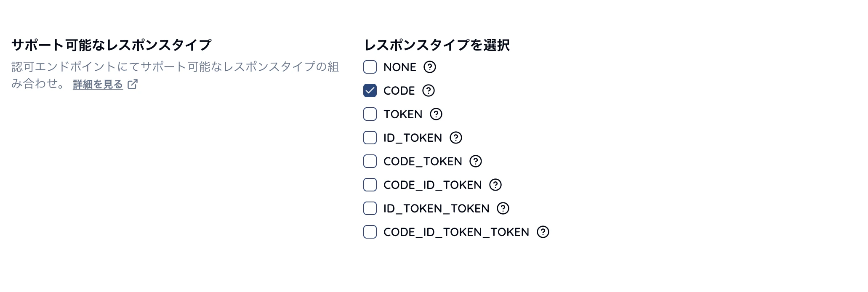Enable the CODE_ID_TOKEN_TOKEN checkbox
Image resolution: width=868 pixels, height=292 pixels.
(x=370, y=232)
